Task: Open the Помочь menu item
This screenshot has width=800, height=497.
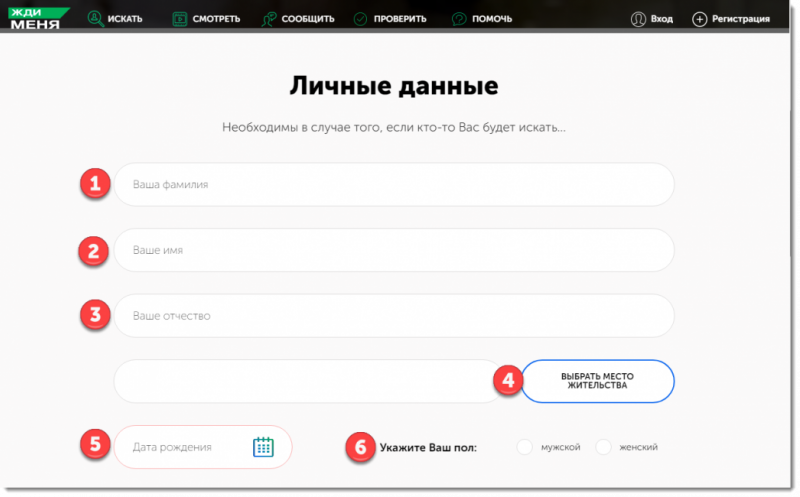Action: pyautogui.click(x=492, y=19)
